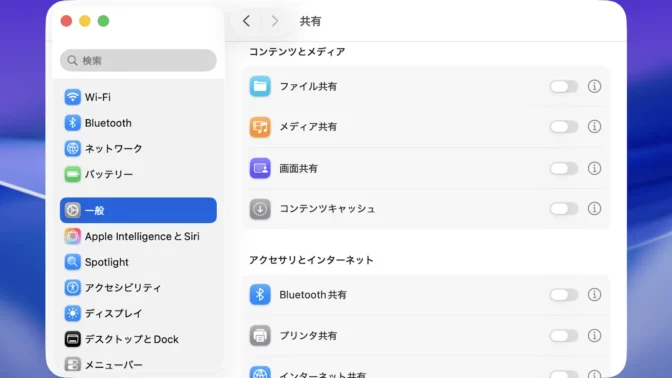
Task: Select Wi-Fi in the sidebar
Action: 138,97
